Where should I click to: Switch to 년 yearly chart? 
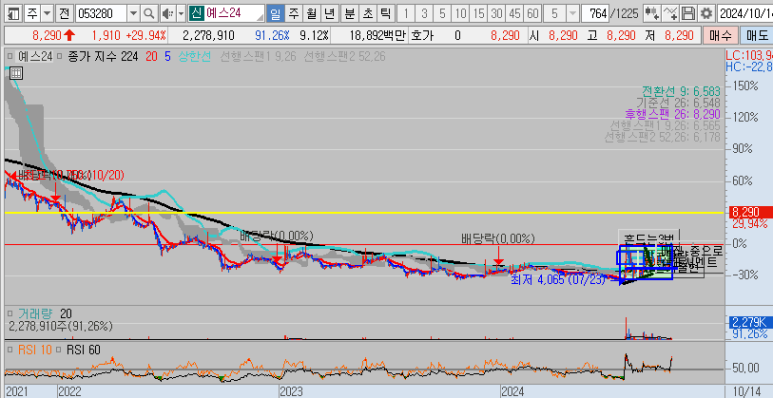(x=330, y=13)
